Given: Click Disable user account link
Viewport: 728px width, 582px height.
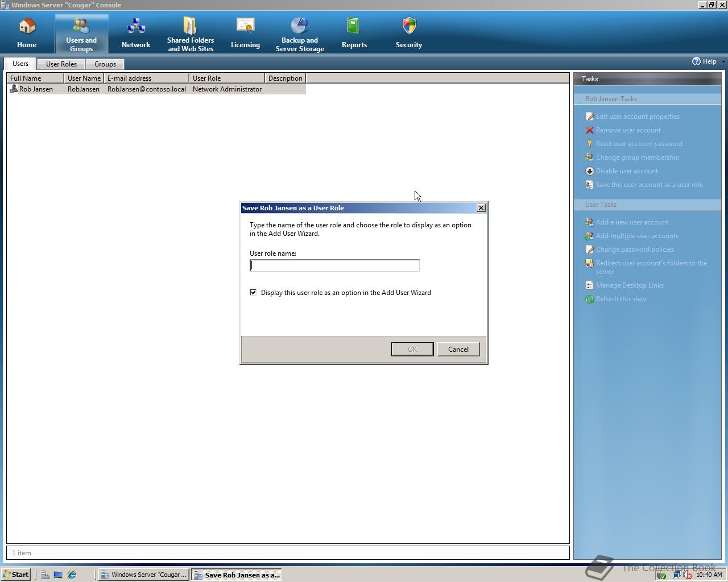Looking at the screenshot, I should point(627,171).
